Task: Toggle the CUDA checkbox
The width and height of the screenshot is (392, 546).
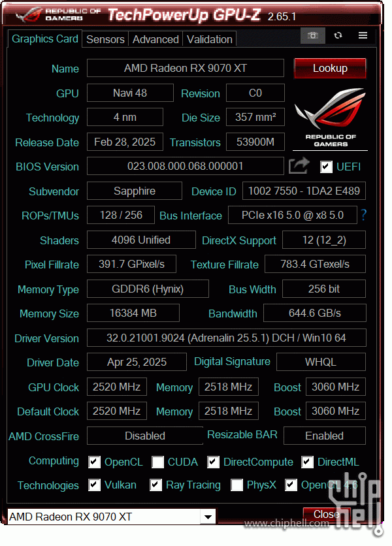Action: click(157, 462)
